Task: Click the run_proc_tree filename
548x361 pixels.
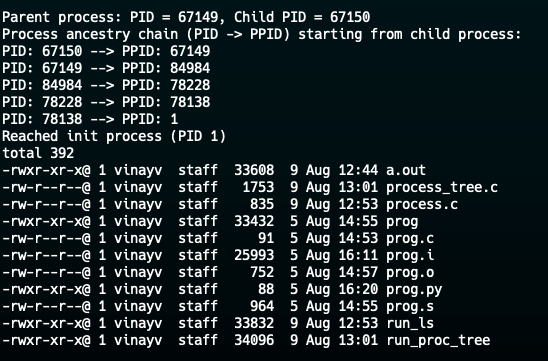Action: 438,340
